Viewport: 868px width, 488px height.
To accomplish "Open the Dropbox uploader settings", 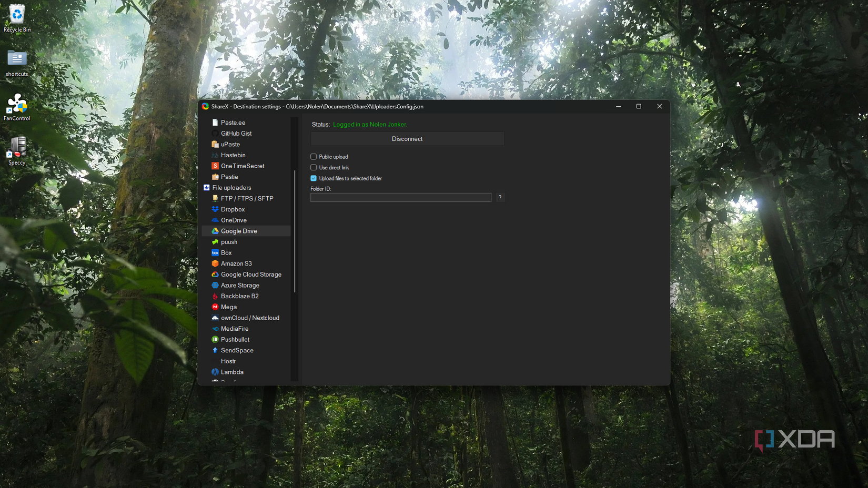I will click(x=232, y=209).
